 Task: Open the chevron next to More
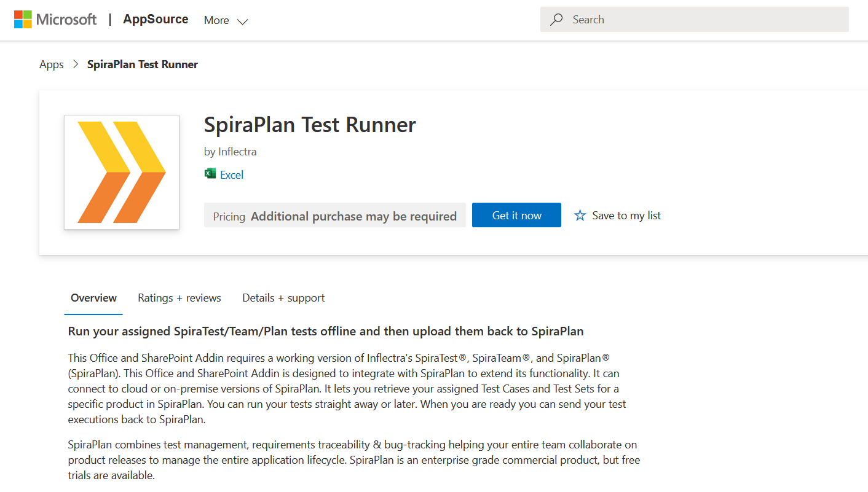pyautogui.click(x=243, y=21)
